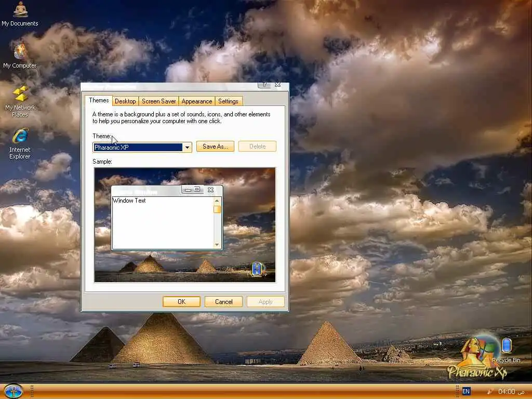Click the 'Window Text' sample text
The height and width of the screenshot is (399, 532).
coord(129,201)
